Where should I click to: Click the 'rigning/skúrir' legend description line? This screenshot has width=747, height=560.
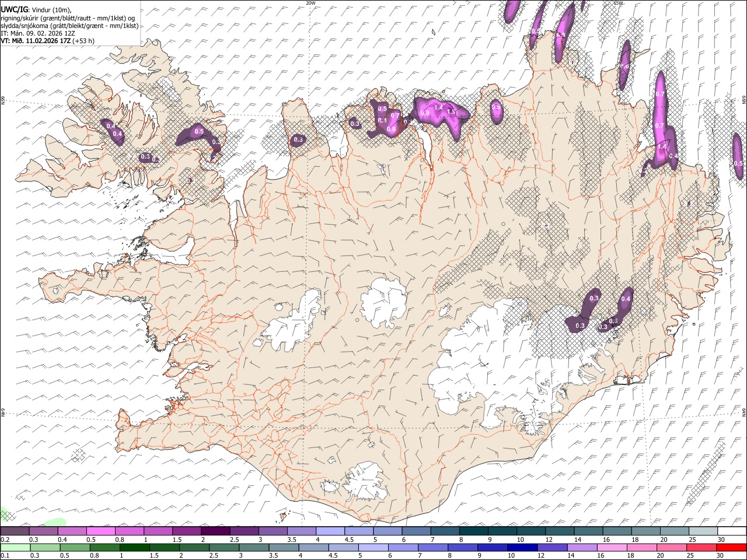(x=68, y=17)
